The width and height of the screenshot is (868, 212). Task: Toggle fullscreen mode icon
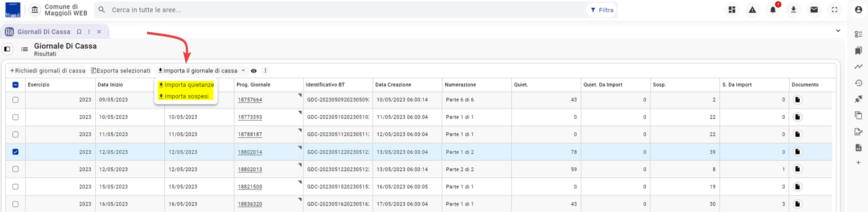click(835, 9)
